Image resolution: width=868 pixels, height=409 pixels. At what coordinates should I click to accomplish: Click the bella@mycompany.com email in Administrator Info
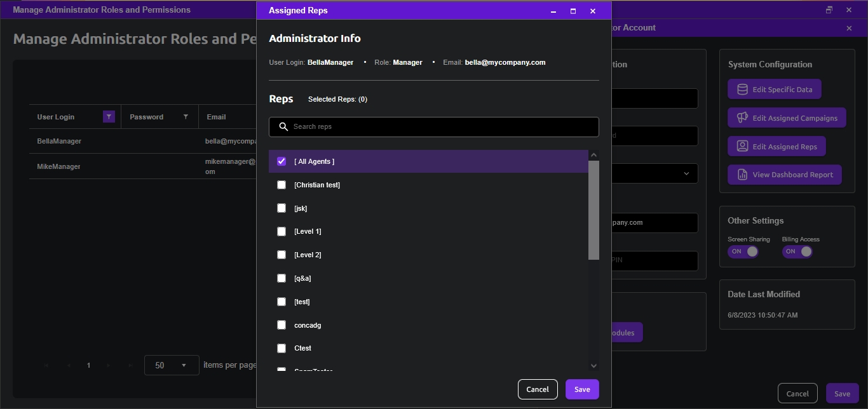pyautogui.click(x=505, y=62)
